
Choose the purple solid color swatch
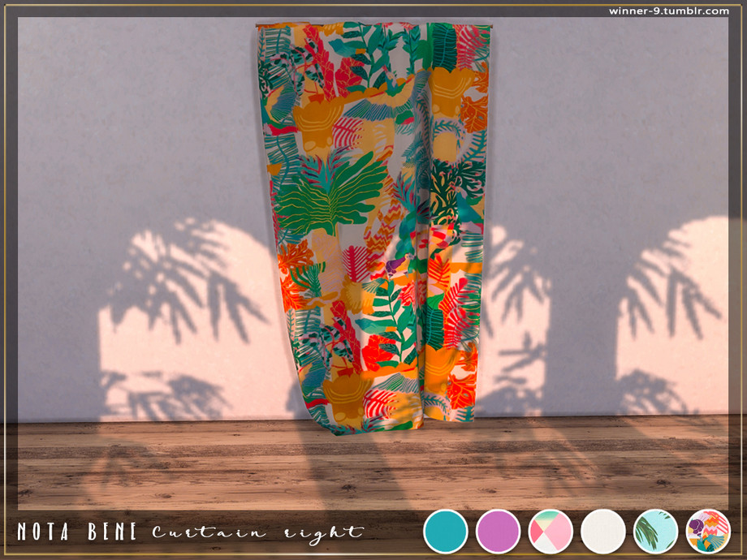[x=498, y=531]
